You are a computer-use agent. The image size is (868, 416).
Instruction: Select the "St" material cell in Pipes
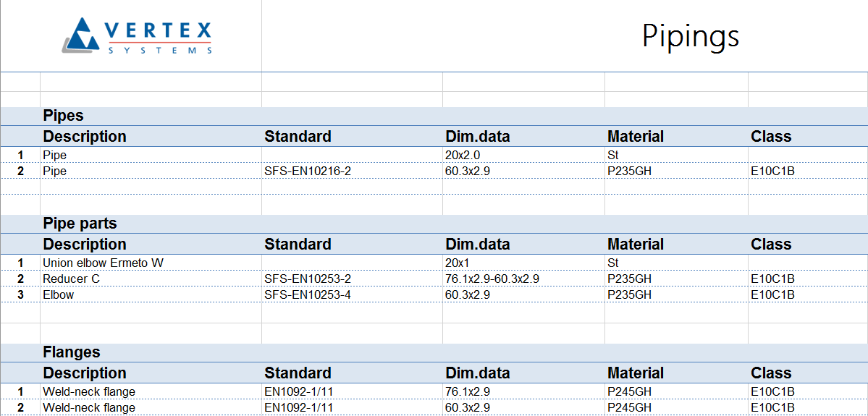[614, 155]
